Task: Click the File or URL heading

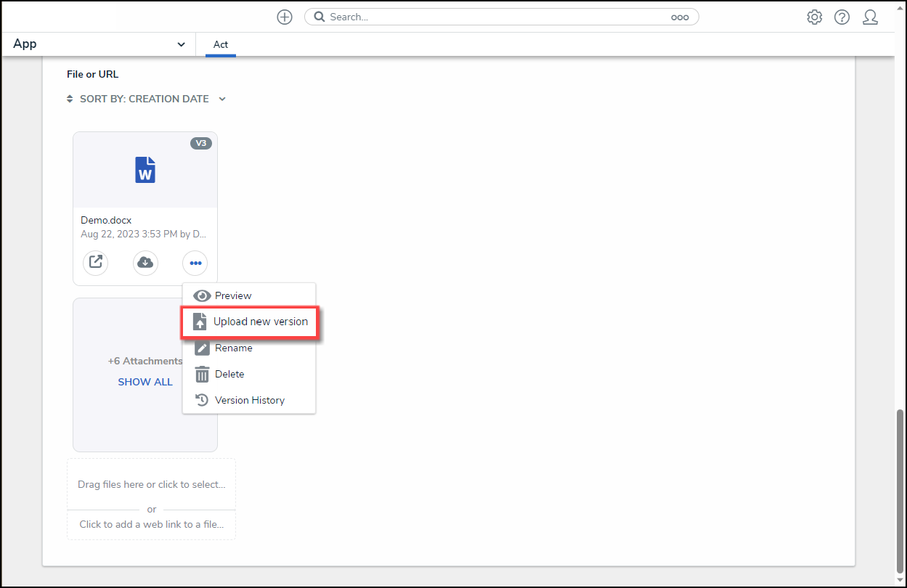Action: click(x=92, y=74)
